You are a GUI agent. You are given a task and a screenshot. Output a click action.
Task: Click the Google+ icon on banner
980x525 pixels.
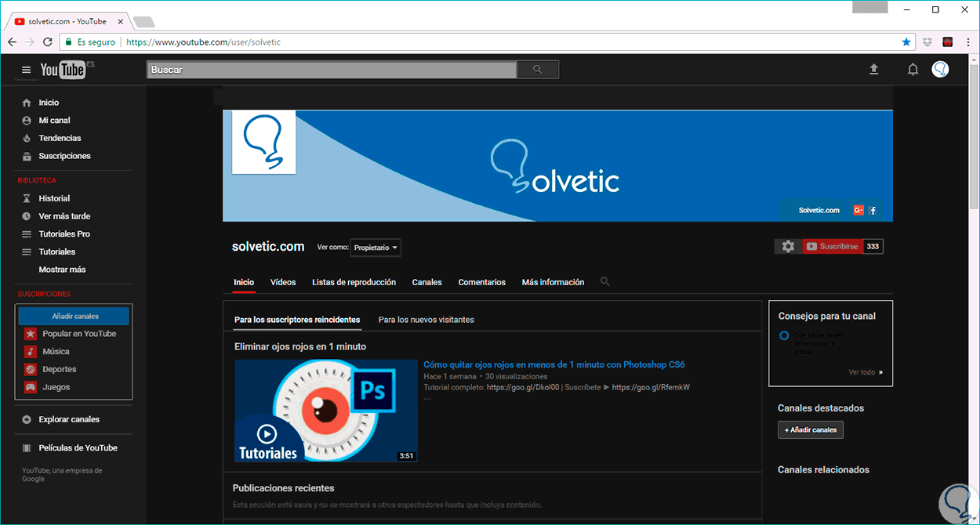[x=858, y=210]
